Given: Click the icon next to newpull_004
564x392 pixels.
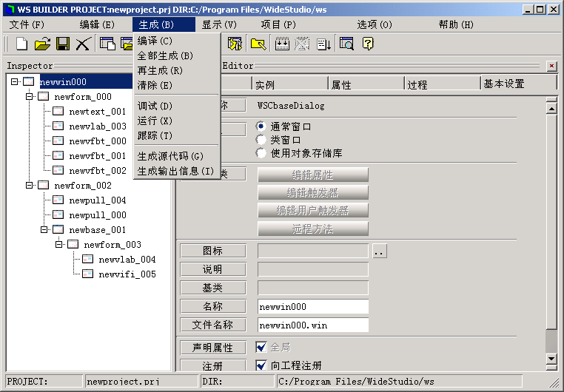Looking at the screenshot, I should click(58, 200).
